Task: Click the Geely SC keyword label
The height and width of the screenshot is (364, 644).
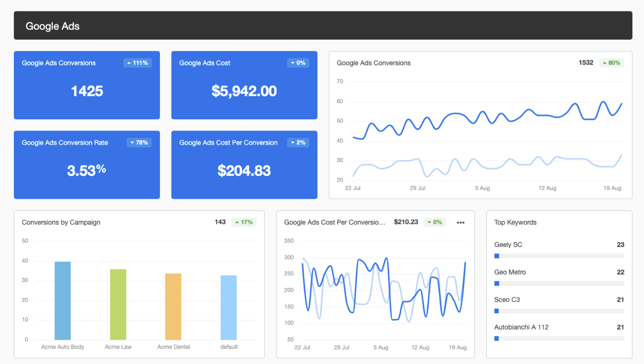Action: click(x=508, y=245)
